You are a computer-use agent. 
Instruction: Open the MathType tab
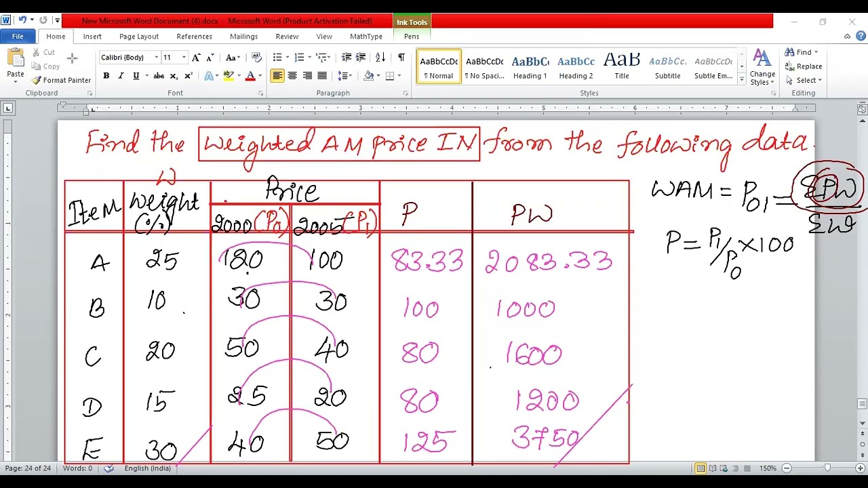[366, 37]
